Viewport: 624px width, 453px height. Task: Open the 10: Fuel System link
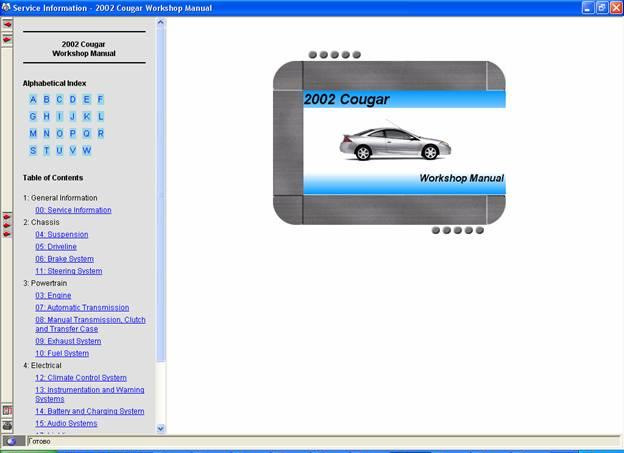coord(62,353)
